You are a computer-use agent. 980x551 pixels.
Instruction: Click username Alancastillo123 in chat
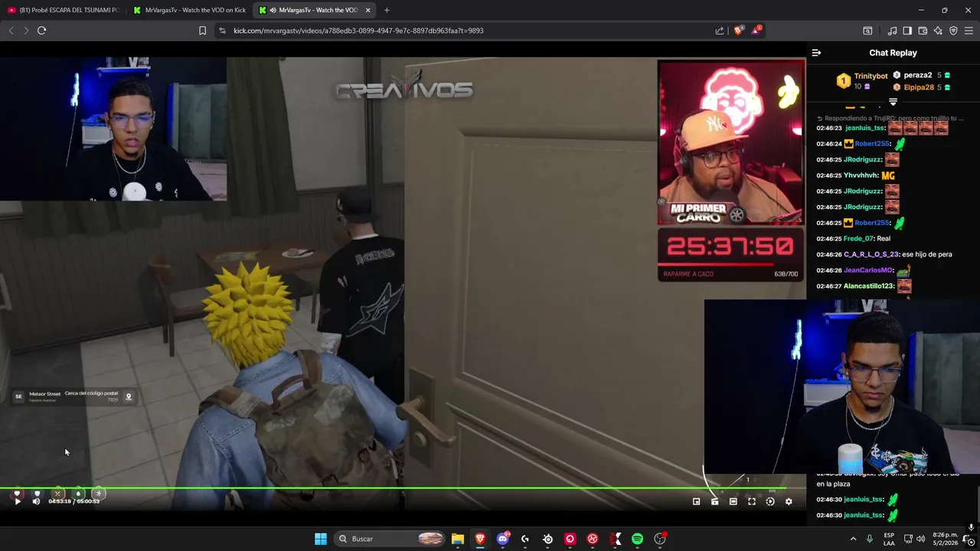coord(868,286)
